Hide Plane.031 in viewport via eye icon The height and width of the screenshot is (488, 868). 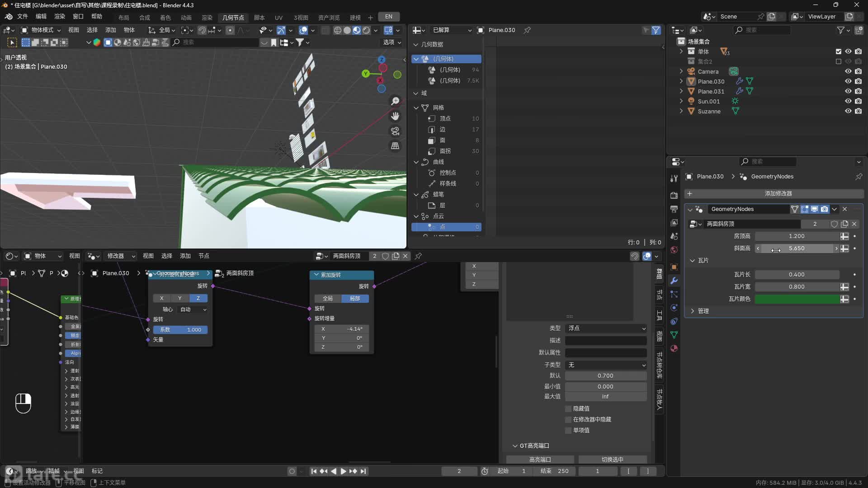click(x=848, y=91)
